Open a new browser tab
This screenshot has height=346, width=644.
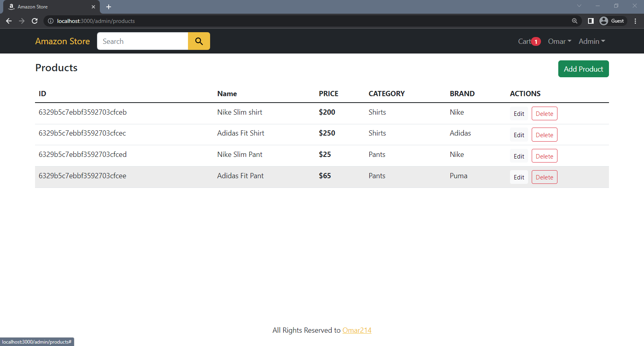click(x=109, y=7)
